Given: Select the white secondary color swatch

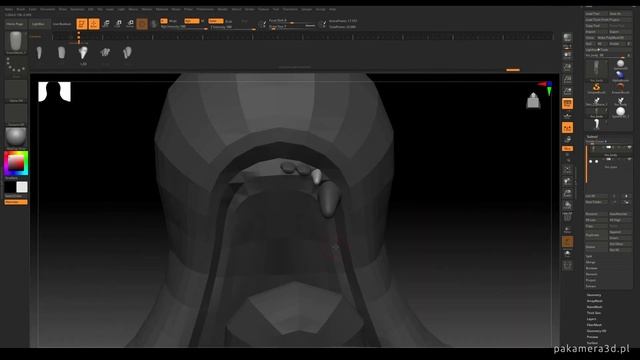Looking at the screenshot, I should click(22, 187).
